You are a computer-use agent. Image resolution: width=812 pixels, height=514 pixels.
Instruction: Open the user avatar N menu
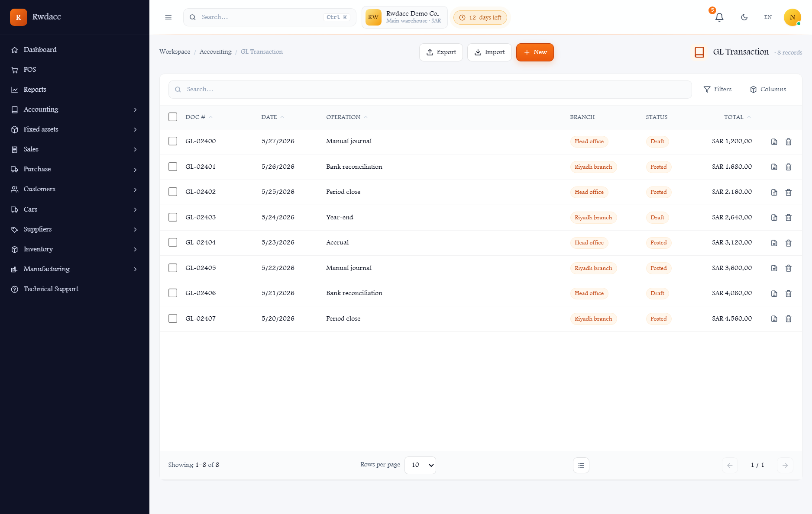pyautogui.click(x=792, y=17)
